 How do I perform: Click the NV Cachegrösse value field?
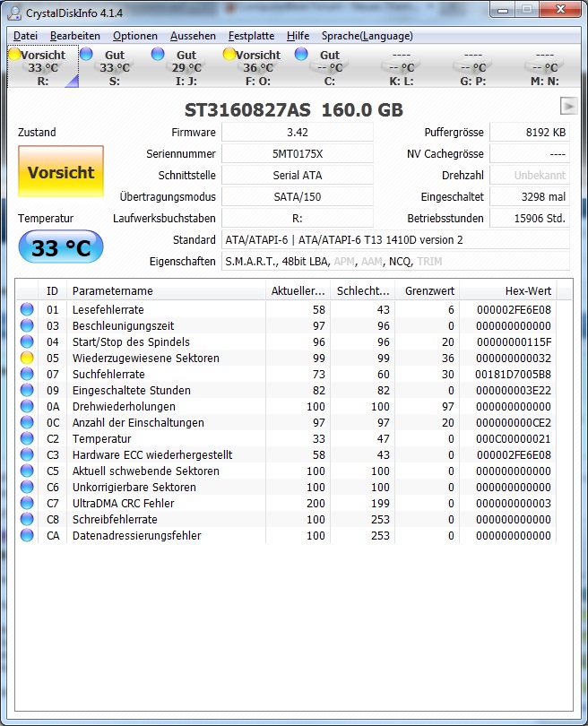pos(530,154)
